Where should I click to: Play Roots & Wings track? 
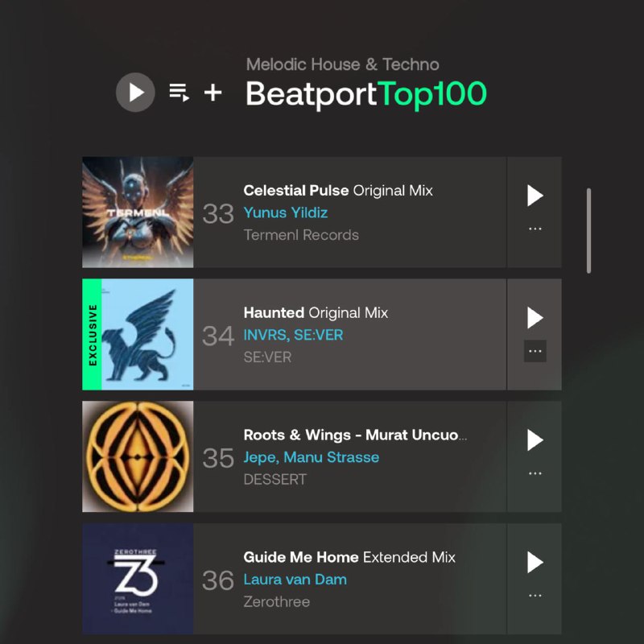click(x=535, y=440)
